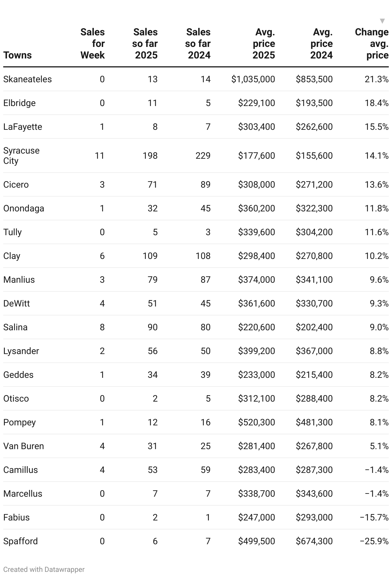
Task: Click the sort arrow above Change avg. price
Action: 382,21
